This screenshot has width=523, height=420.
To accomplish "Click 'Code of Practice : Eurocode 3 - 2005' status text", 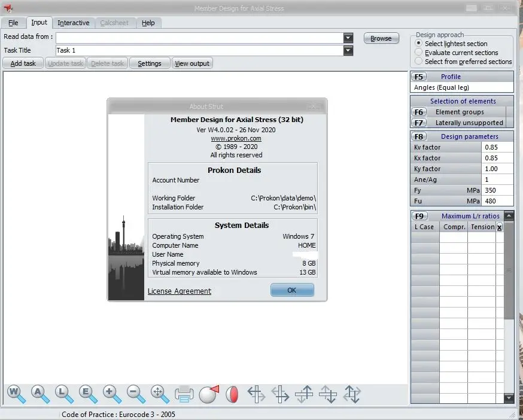I will tap(118, 415).
